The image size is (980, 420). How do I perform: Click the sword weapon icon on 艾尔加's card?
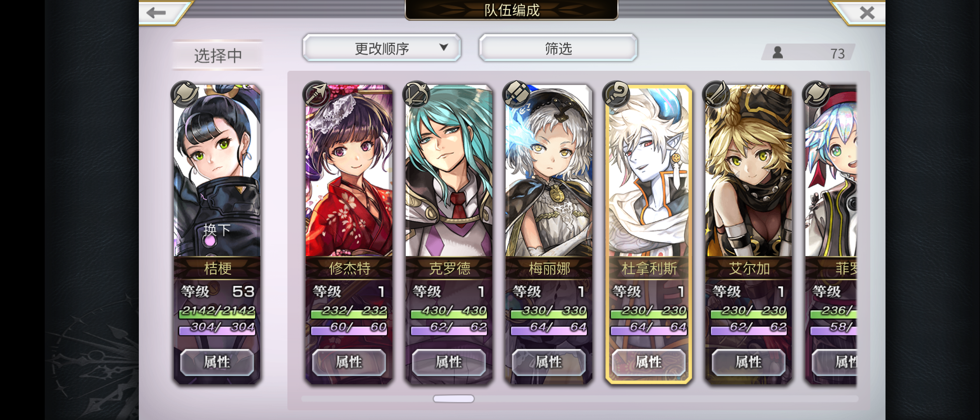point(716,94)
